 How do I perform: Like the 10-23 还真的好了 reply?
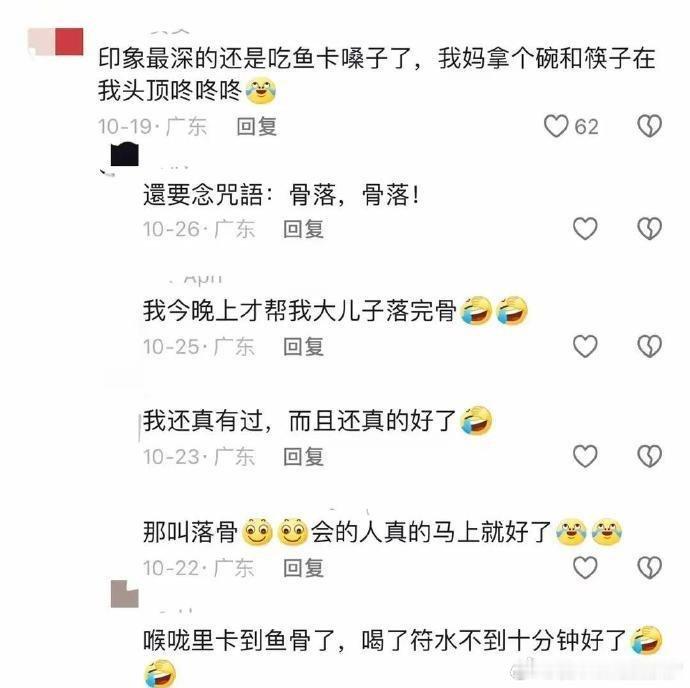585,456
